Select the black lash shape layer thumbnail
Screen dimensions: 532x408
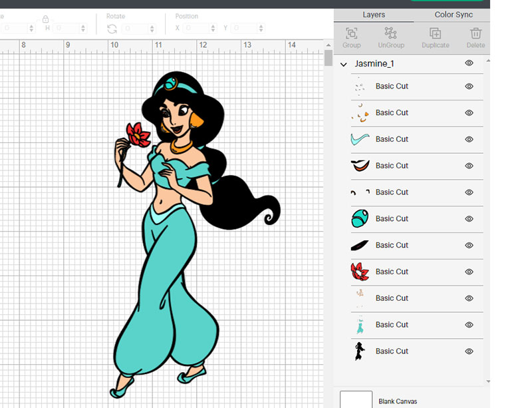360,246
